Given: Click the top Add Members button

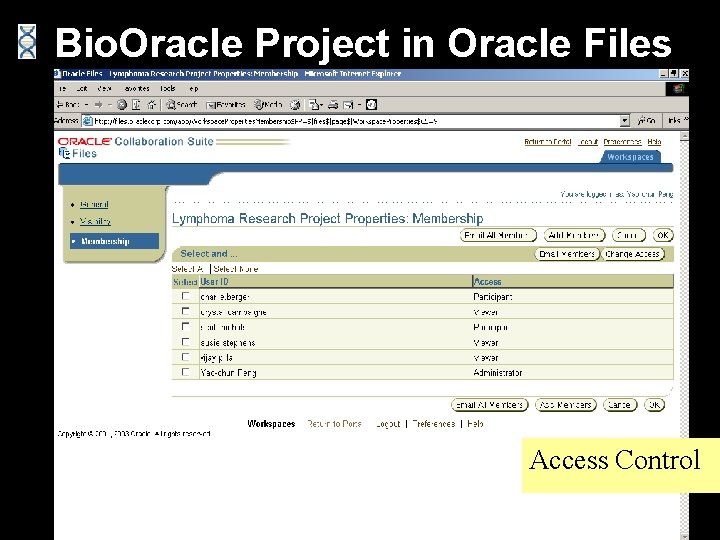Looking at the screenshot, I should click(574, 236).
